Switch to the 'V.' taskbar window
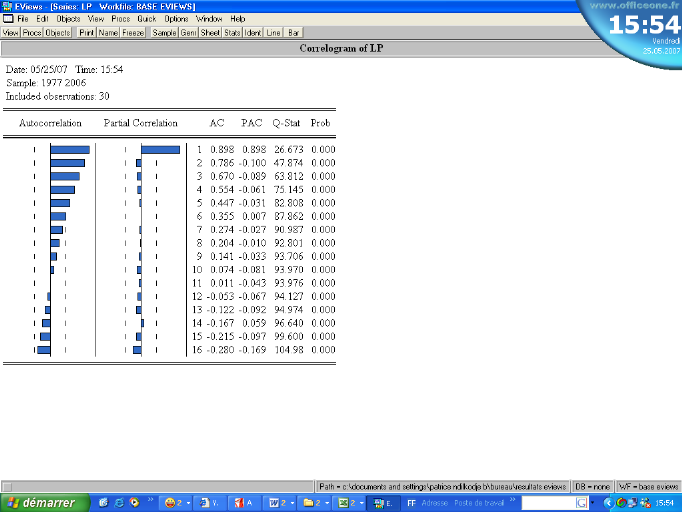Image resolution: width=682 pixels, height=512 pixels. pos(210,503)
